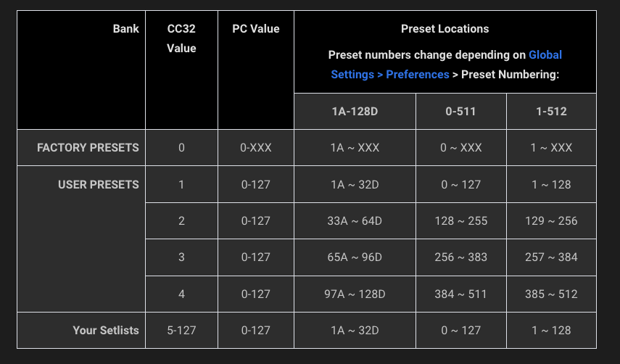Screen dimensions: 620x364
Task: Click the 384 ~ 511 cell
Action: [460, 294]
